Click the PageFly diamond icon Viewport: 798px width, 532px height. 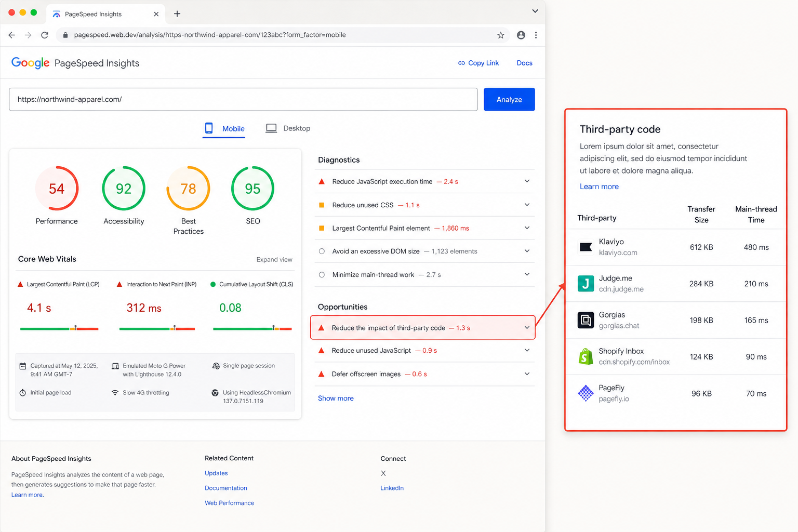click(x=586, y=393)
